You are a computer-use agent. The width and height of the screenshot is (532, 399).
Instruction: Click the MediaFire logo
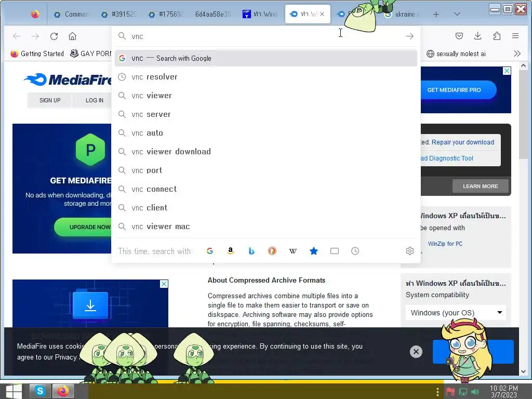(x=68, y=79)
